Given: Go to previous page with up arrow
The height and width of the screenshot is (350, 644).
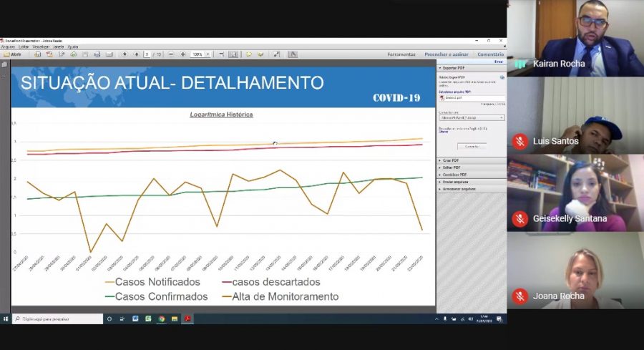Looking at the screenshot, I should (125, 54).
